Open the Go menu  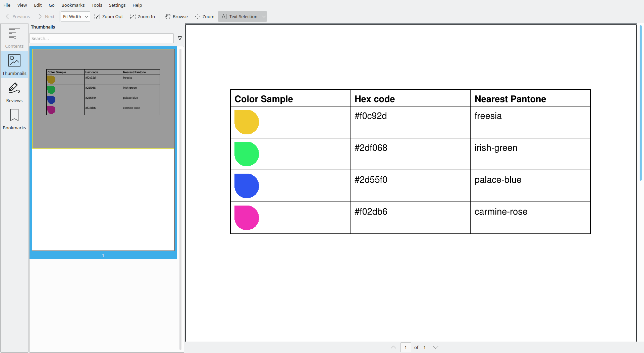click(52, 5)
